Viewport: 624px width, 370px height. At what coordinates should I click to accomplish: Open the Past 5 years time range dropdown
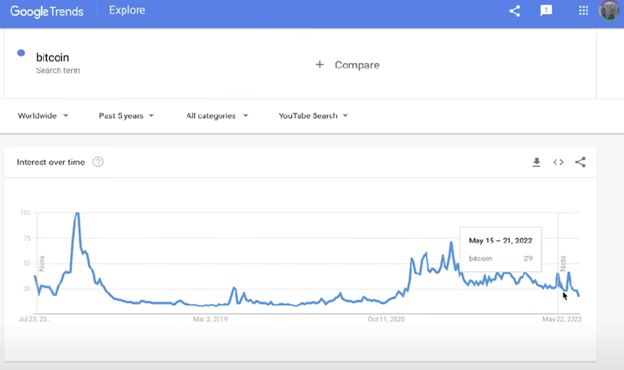pos(126,116)
